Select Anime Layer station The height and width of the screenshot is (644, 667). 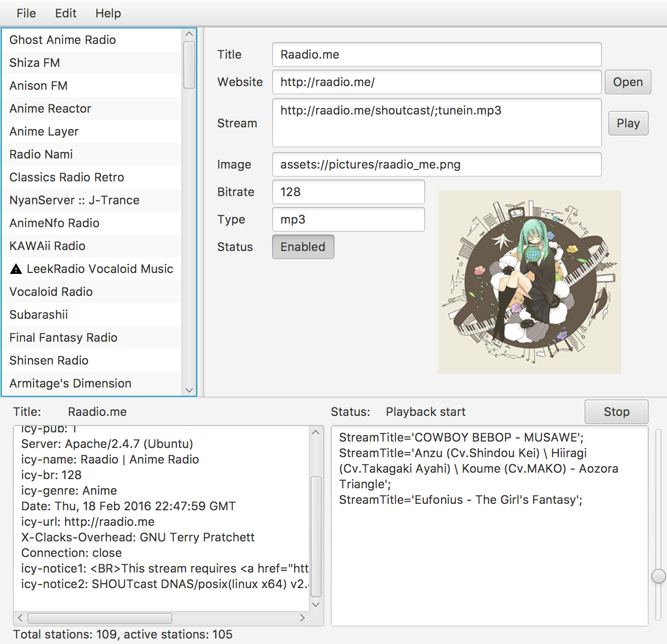(92, 131)
